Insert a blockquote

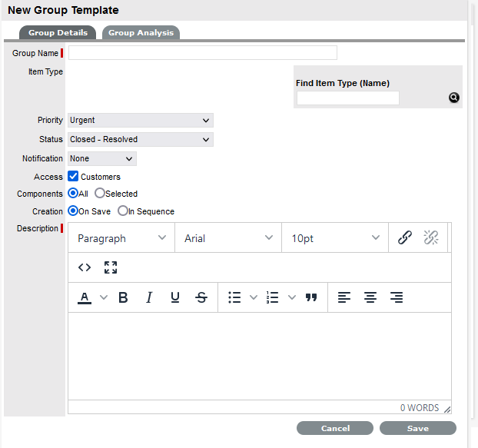[x=311, y=297]
